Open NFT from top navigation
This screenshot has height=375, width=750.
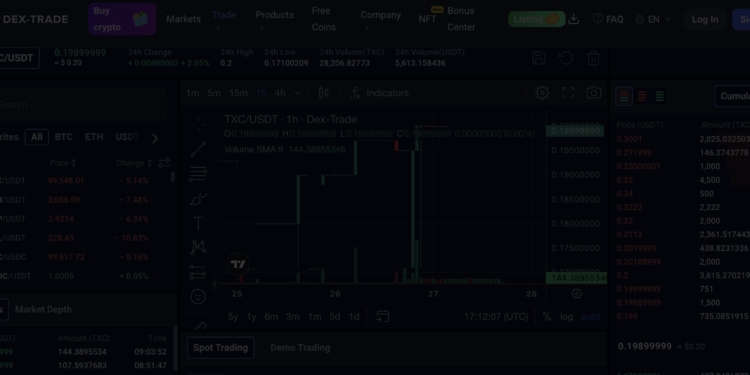click(x=427, y=19)
